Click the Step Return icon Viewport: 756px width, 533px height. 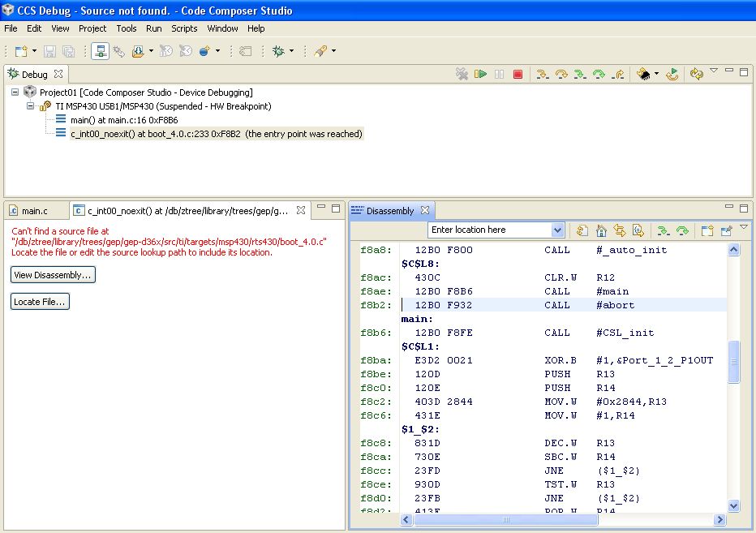(x=617, y=75)
